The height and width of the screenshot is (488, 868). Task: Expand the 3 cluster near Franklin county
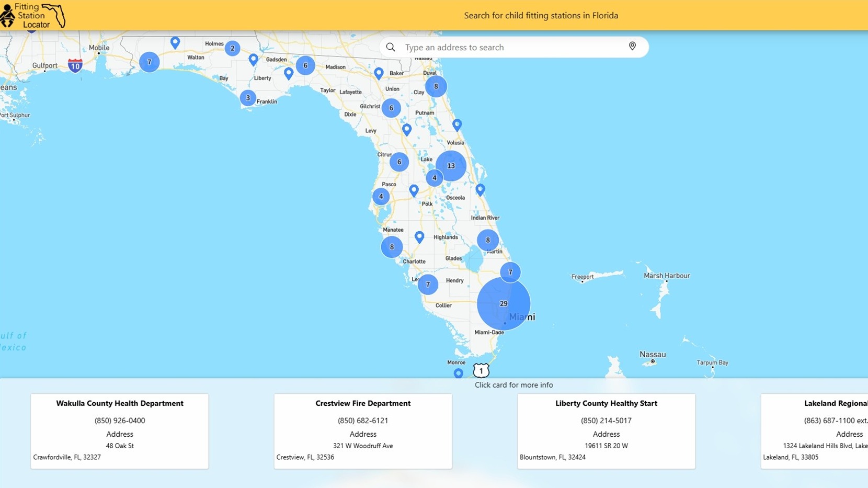[x=248, y=98]
